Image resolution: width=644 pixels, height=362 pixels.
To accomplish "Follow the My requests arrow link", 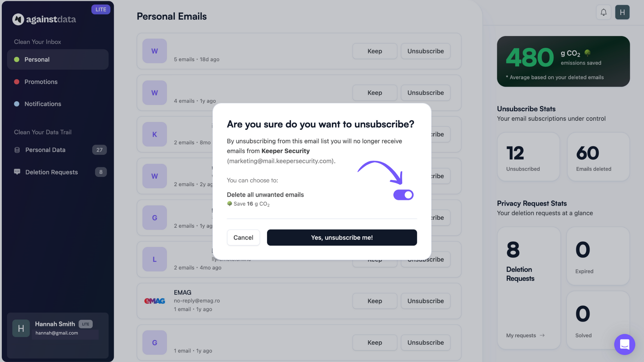I will (525, 336).
